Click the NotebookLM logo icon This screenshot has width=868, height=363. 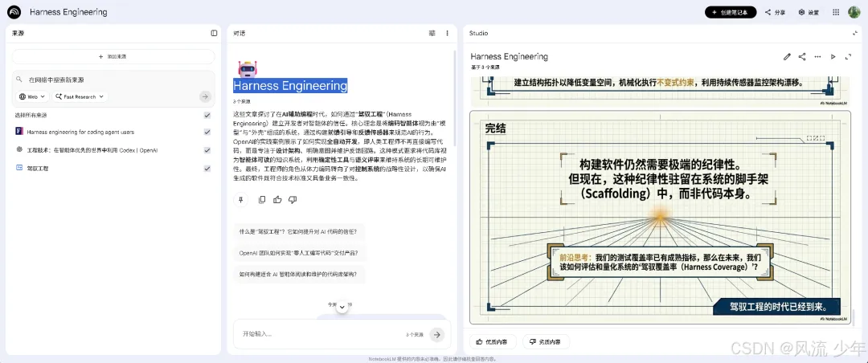(14, 11)
